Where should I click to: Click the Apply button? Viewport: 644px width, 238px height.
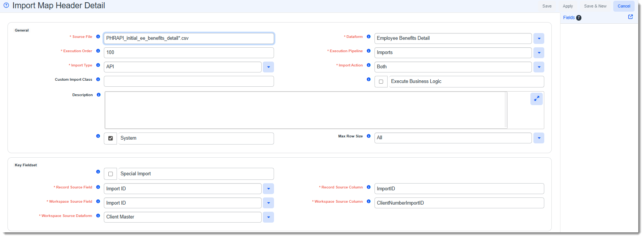coord(568,6)
